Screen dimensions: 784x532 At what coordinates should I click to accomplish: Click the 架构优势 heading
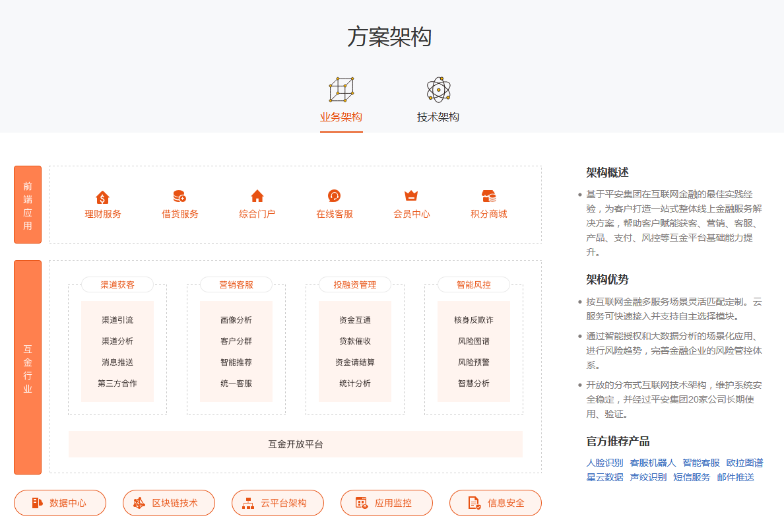[607, 279]
